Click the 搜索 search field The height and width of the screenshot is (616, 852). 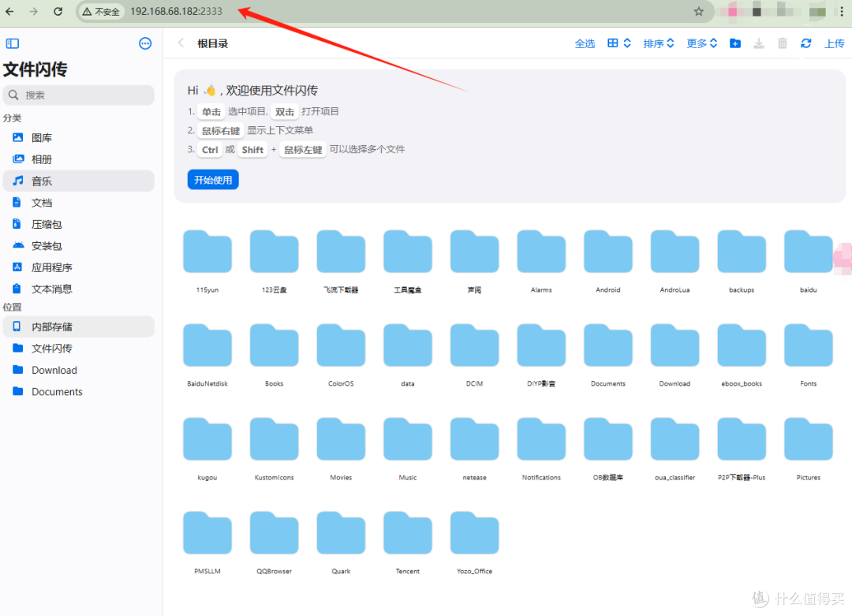[79, 95]
